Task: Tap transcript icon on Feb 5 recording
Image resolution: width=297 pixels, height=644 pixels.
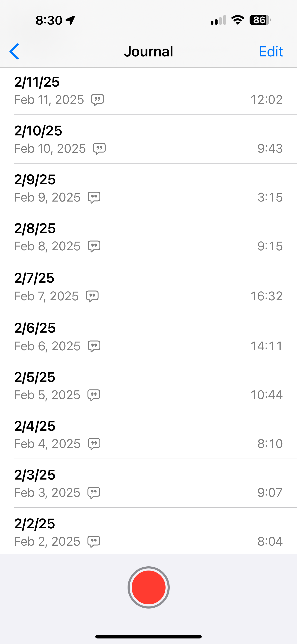Action: pyautogui.click(x=94, y=395)
